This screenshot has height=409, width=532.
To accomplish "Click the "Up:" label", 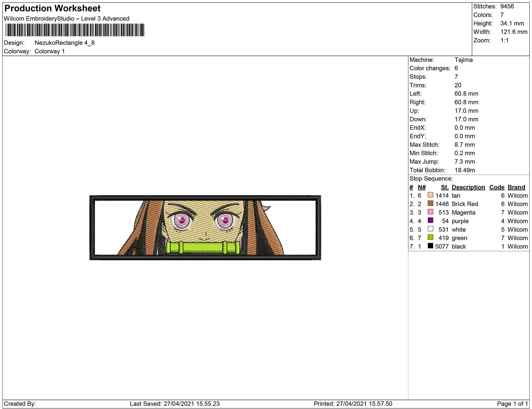I will tap(415, 110).
